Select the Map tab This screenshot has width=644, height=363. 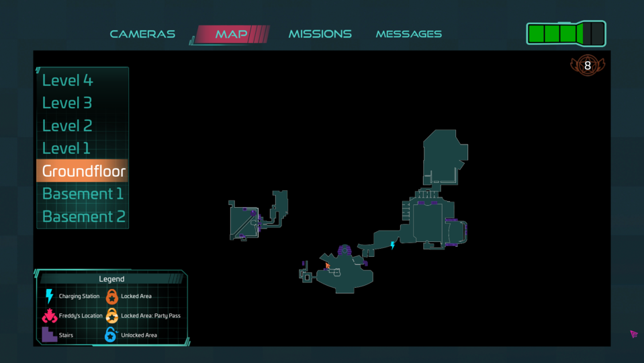pyautogui.click(x=231, y=34)
